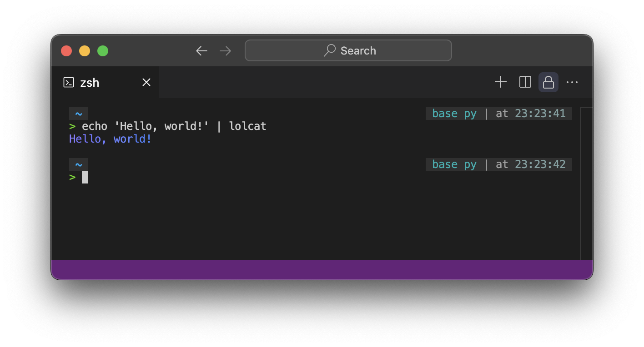Screen dimensions: 644x347
Task: Click the second '~' directory badge
Action: tap(79, 164)
